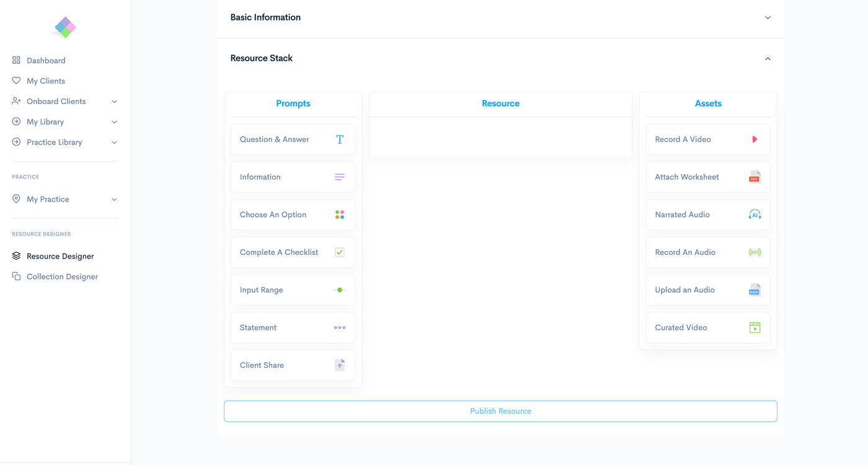Open the Resource Designer page
868x465 pixels.
tap(60, 256)
